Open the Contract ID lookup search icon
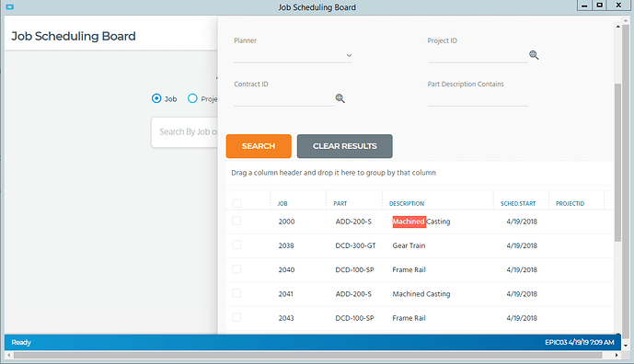The image size is (634, 364). 340,98
